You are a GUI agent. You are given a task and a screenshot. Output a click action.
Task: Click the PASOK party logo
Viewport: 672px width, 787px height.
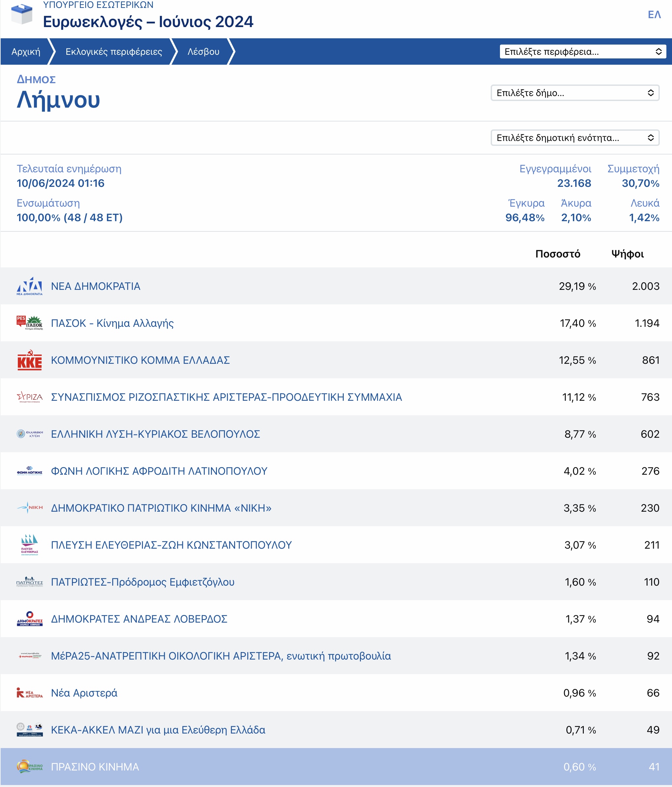tap(30, 323)
